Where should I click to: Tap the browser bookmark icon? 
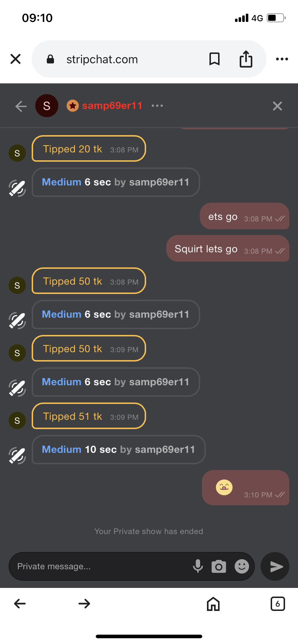(215, 59)
